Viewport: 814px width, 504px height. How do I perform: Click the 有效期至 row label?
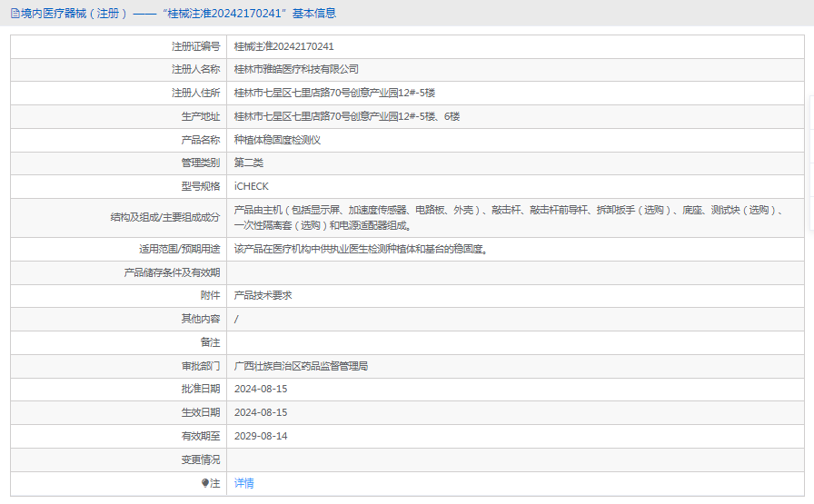click(201, 436)
